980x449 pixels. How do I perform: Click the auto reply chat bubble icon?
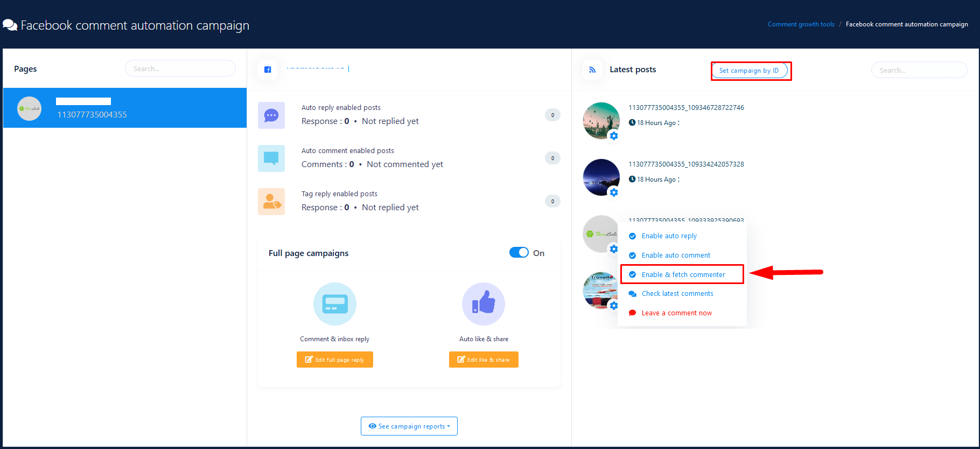271,115
